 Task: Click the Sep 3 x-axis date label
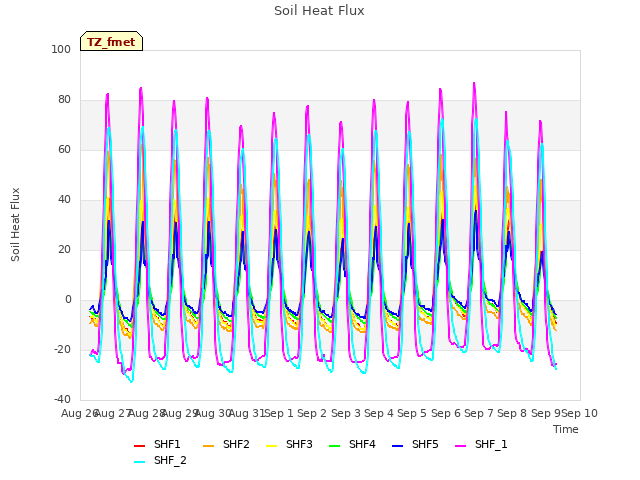coord(345,413)
